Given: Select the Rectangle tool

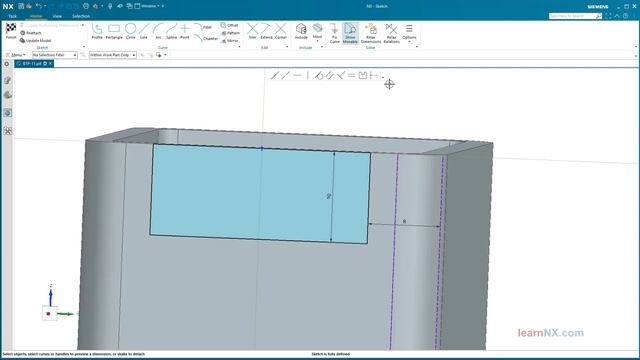Looking at the screenshot, I should click(x=114, y=31).
